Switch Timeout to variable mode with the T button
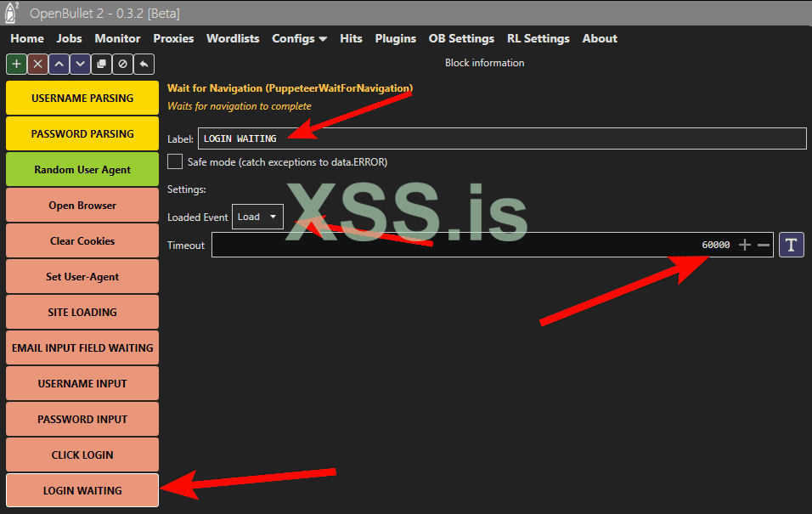812x514 pixels. 792,245
